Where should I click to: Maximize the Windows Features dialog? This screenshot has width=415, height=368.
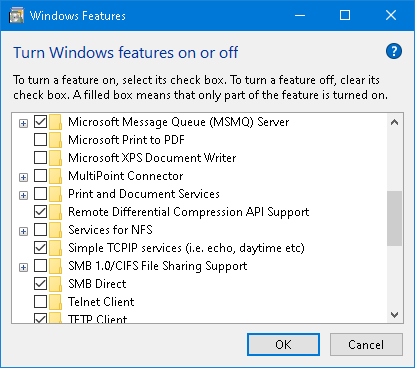[x=345, y=15]
